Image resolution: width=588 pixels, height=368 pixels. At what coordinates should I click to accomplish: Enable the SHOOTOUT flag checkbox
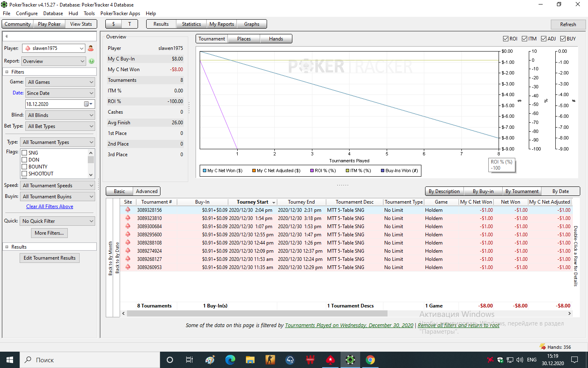pos(24,174)
